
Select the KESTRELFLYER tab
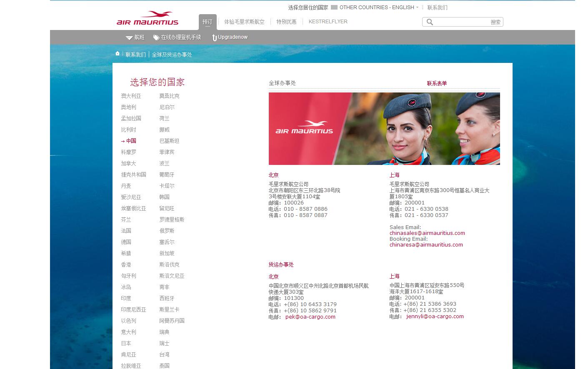328,22
